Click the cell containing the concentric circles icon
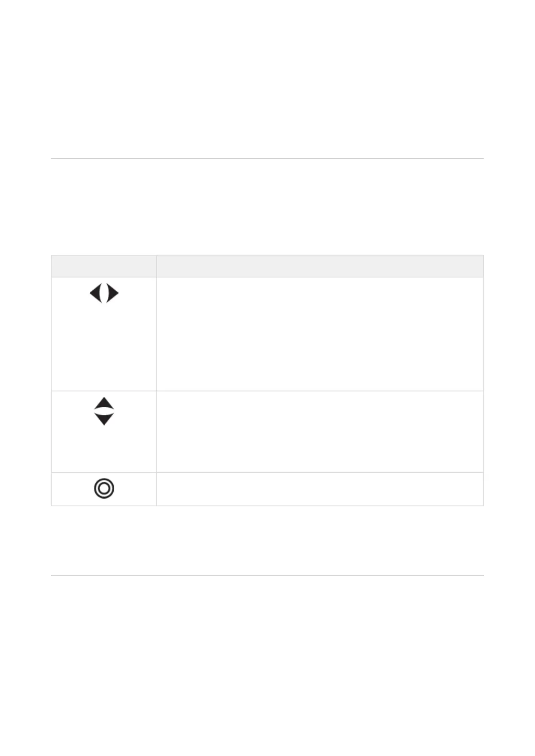The width and height of the screenshot is (535, 756). click(x=104, y=489)
